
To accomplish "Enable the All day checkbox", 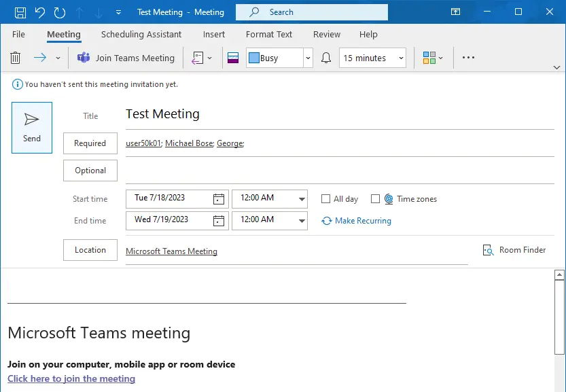I will (325, 199).
